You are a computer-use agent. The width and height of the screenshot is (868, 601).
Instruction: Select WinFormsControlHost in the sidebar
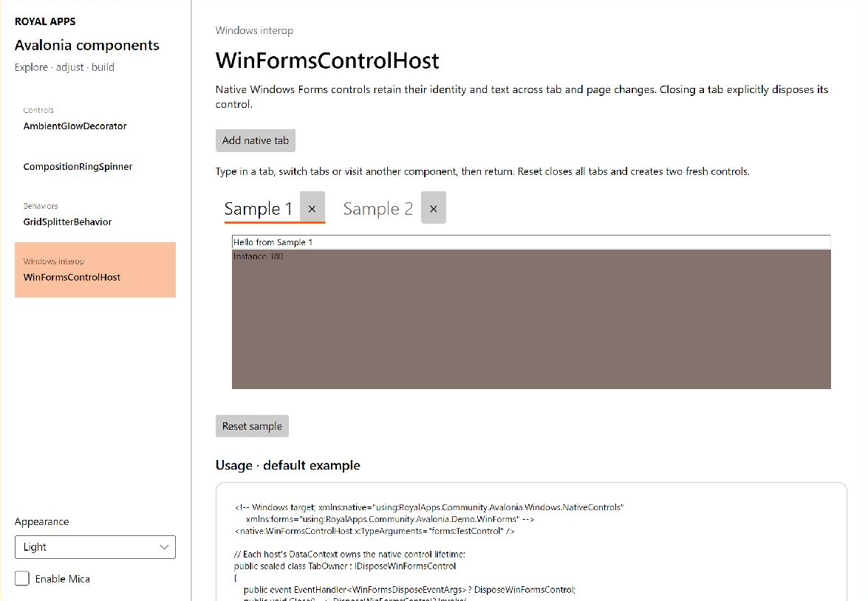point(95,269)
